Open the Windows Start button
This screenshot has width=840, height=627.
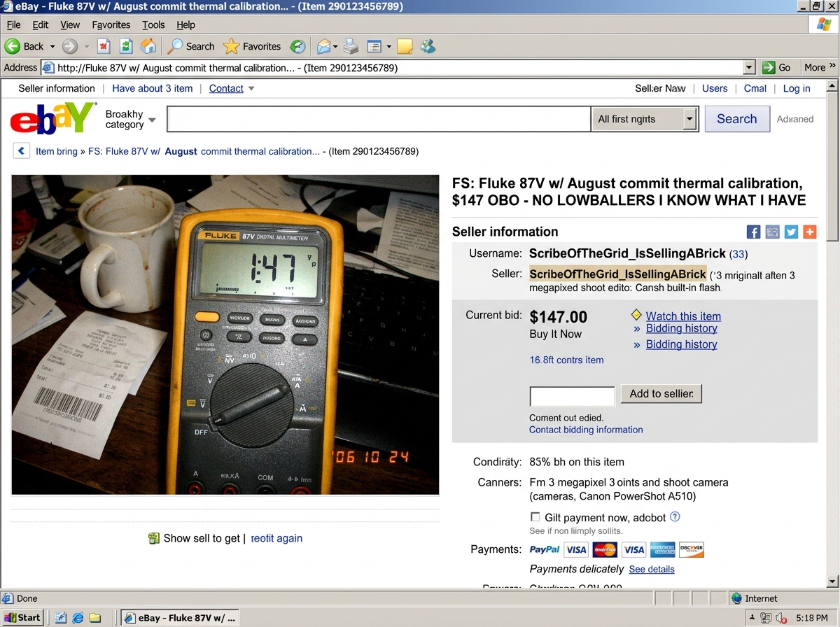(23, 617)
